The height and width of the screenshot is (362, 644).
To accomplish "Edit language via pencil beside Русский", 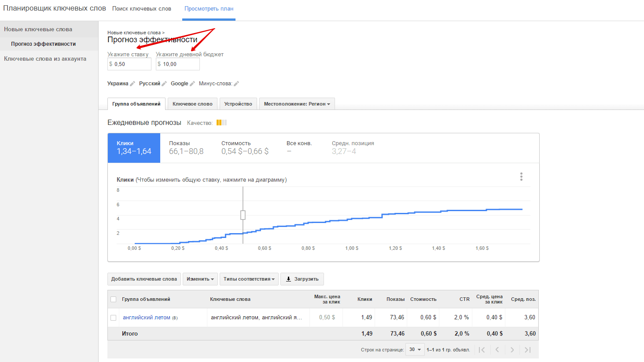I will pos(164,84).
